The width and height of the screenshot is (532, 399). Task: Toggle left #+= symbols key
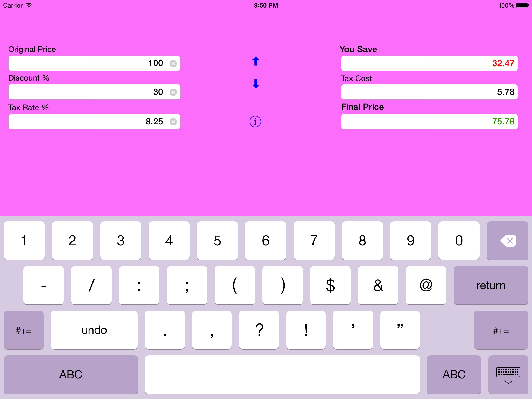click(24, 330)
